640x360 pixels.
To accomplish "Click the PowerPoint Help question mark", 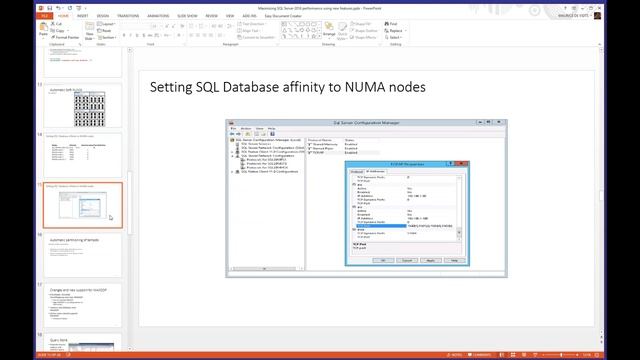I will [565, 8].
